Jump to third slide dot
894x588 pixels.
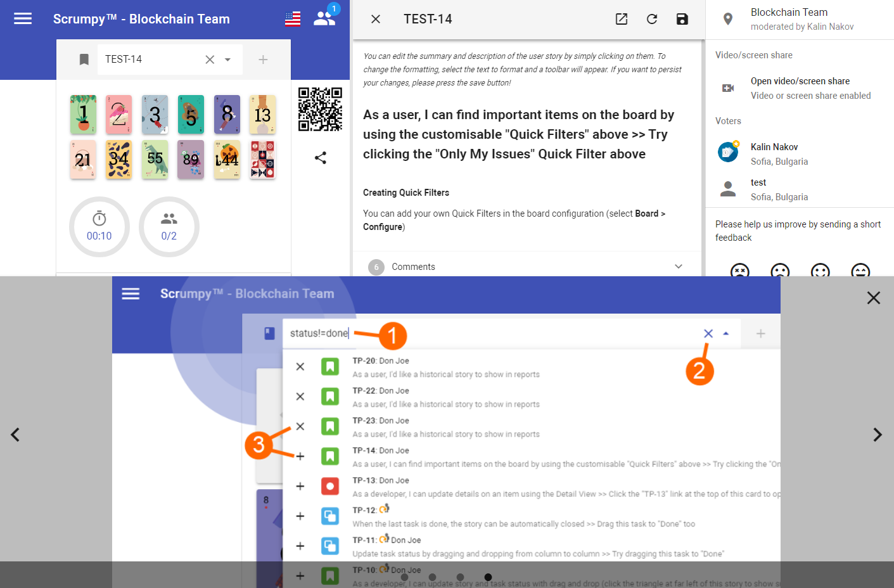click(x=460, y=577)
